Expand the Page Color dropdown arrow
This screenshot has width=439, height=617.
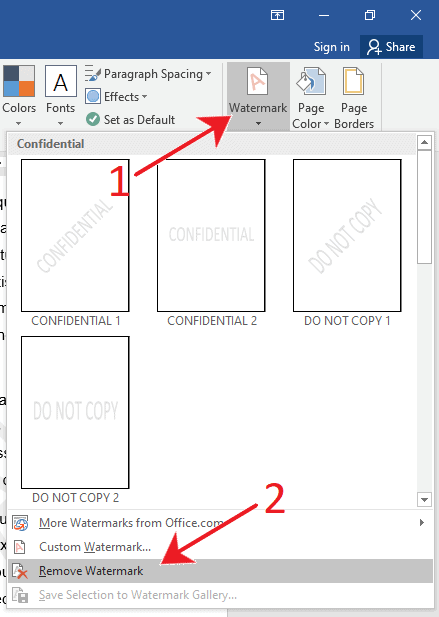[326, 124]
